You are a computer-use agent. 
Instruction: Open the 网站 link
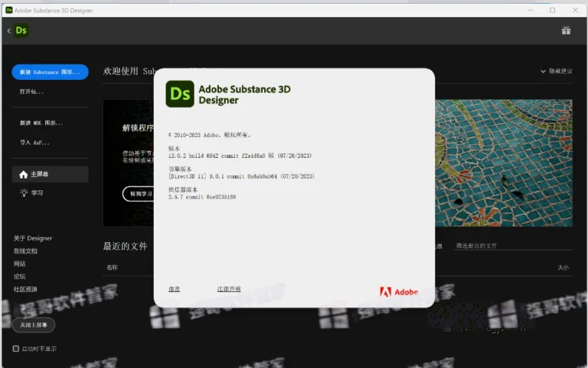(19, 264)
